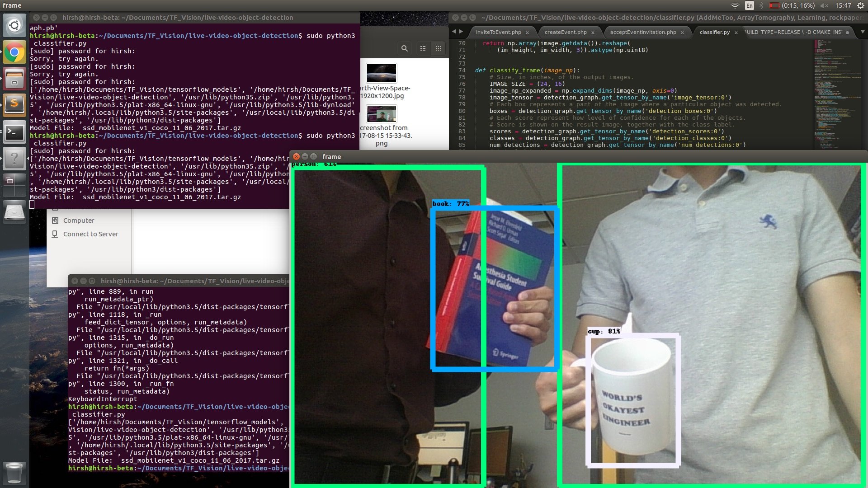Switch file manager to list view
The image size is (868, 488).
[x=423, y=48]
